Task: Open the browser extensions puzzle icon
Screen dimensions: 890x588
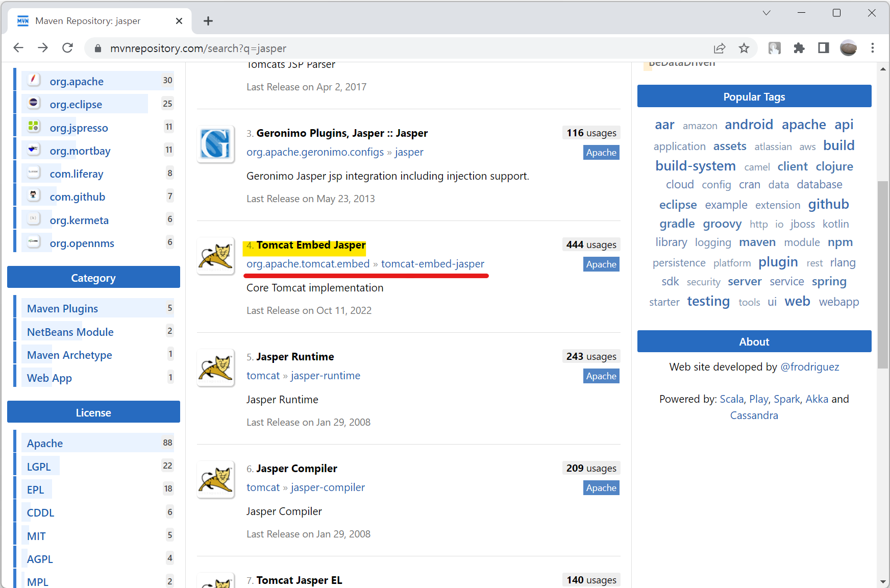Action: (x=799, y=48)
